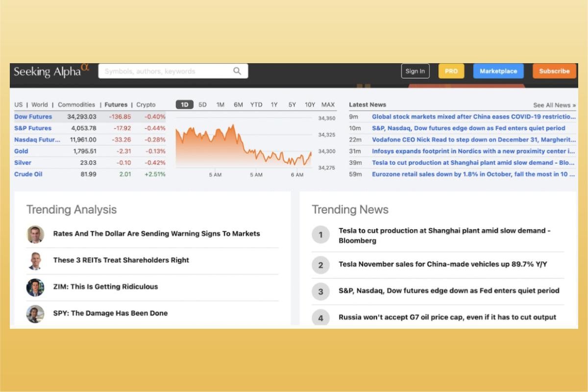588x392 pixels.
Task: Click author avatar for Rates And The Dollar
Action: pyautogui.click(x=35, y=234)
